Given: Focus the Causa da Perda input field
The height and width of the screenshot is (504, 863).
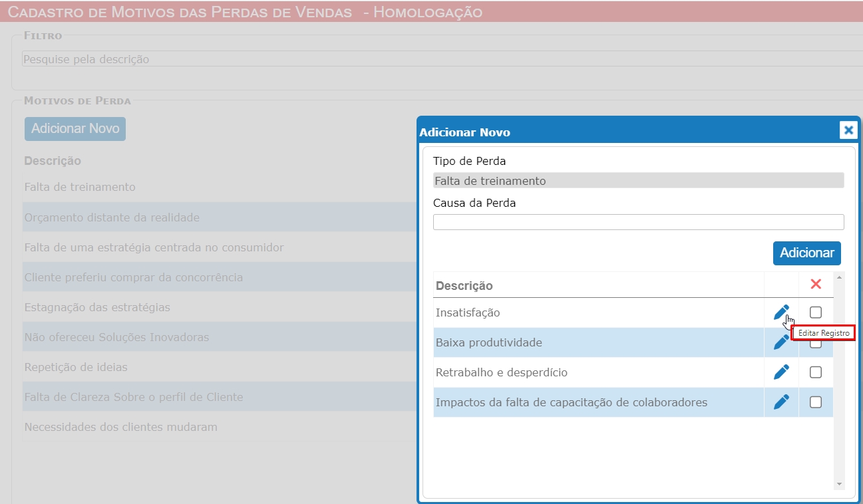Looking at the screenshot, I should coord(638,222).
